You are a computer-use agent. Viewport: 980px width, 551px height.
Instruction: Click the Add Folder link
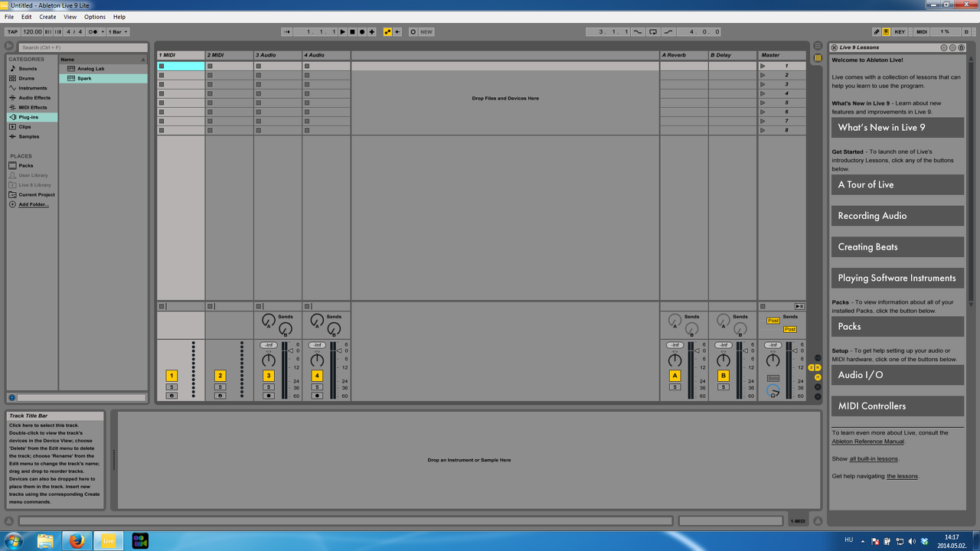(34, 204)
